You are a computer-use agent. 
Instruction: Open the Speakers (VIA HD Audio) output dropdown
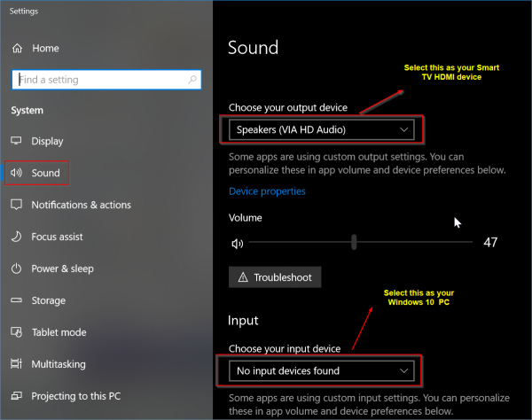322,129
